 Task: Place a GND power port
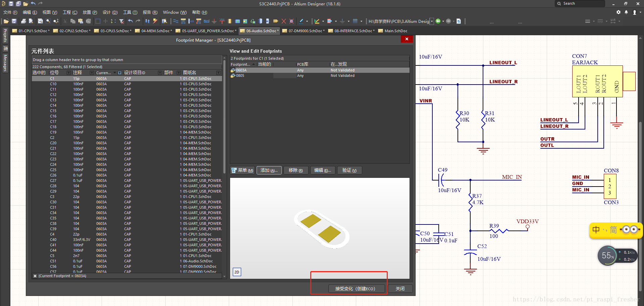[214, 21]
